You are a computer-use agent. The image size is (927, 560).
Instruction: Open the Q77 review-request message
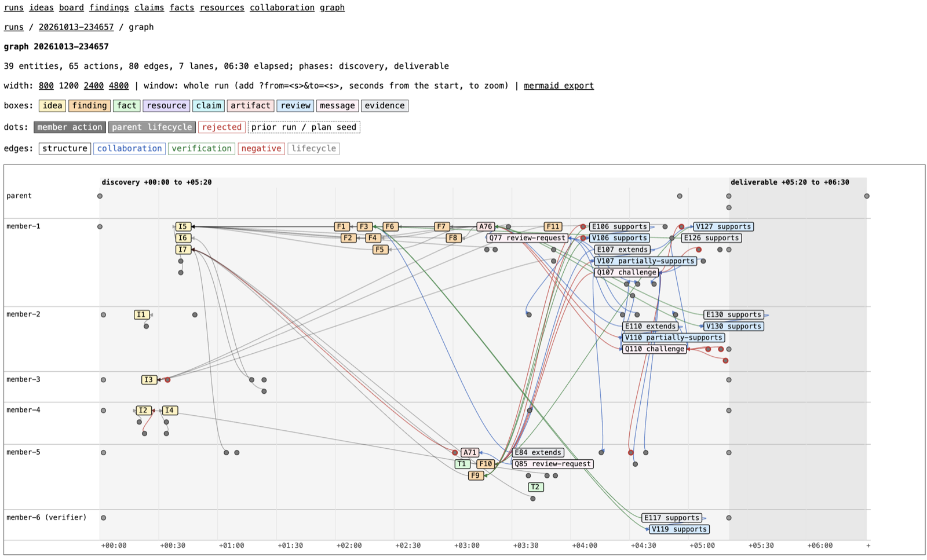[x=527, y=238]
